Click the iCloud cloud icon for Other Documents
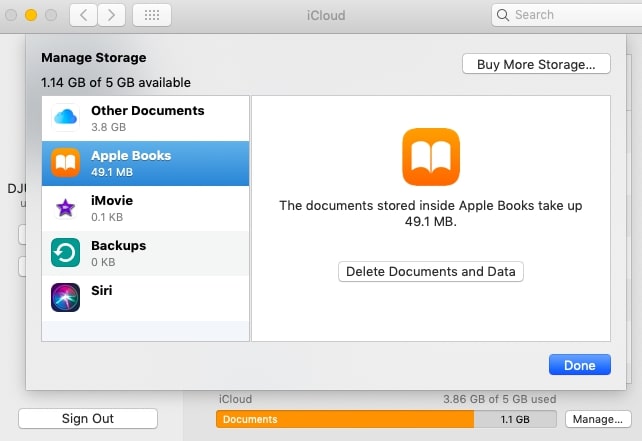 [x=66, y=118]
